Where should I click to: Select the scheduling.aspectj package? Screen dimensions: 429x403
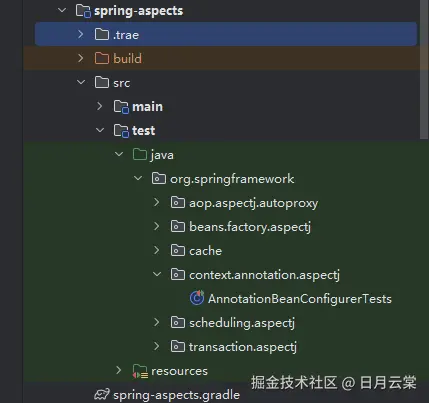click(242, 323)
